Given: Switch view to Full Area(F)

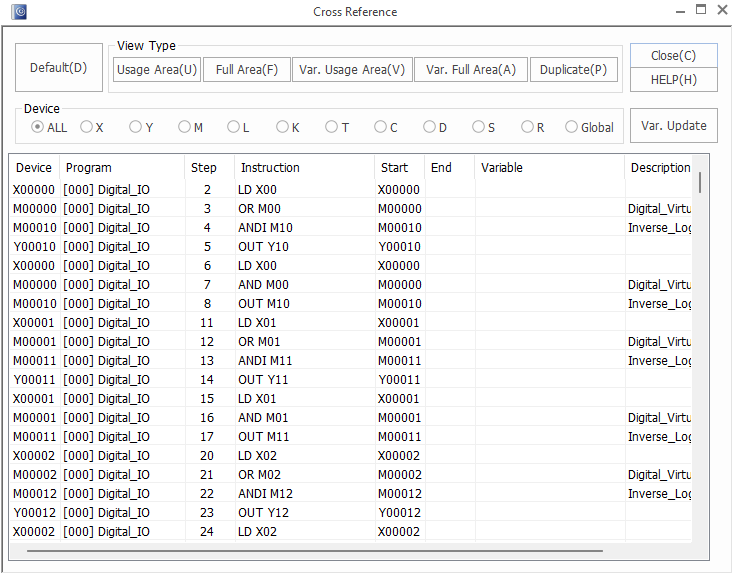Looking at the screenshot, I should tap(247, 70).
